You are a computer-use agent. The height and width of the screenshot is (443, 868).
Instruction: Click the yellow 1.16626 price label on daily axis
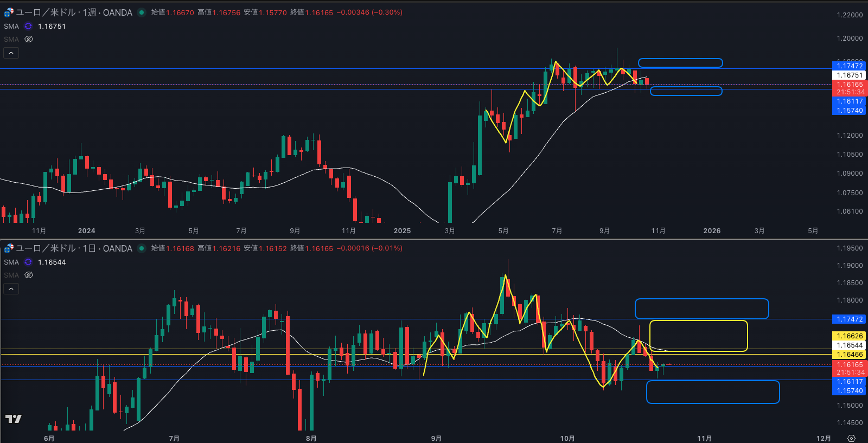click(849, 336)
